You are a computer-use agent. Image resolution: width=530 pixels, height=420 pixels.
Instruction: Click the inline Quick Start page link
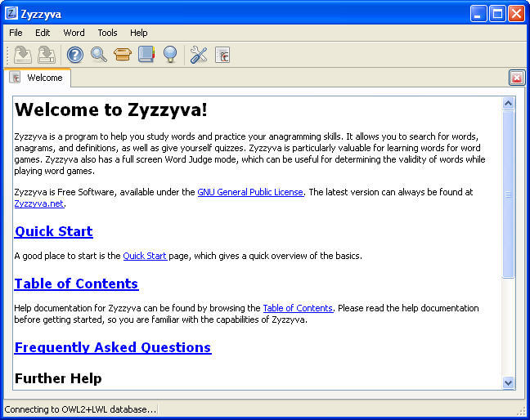[145, 256]
